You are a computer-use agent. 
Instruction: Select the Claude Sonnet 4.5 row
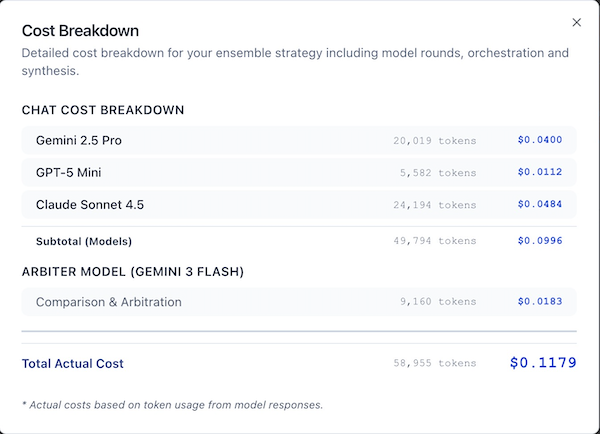coord(299,205)
